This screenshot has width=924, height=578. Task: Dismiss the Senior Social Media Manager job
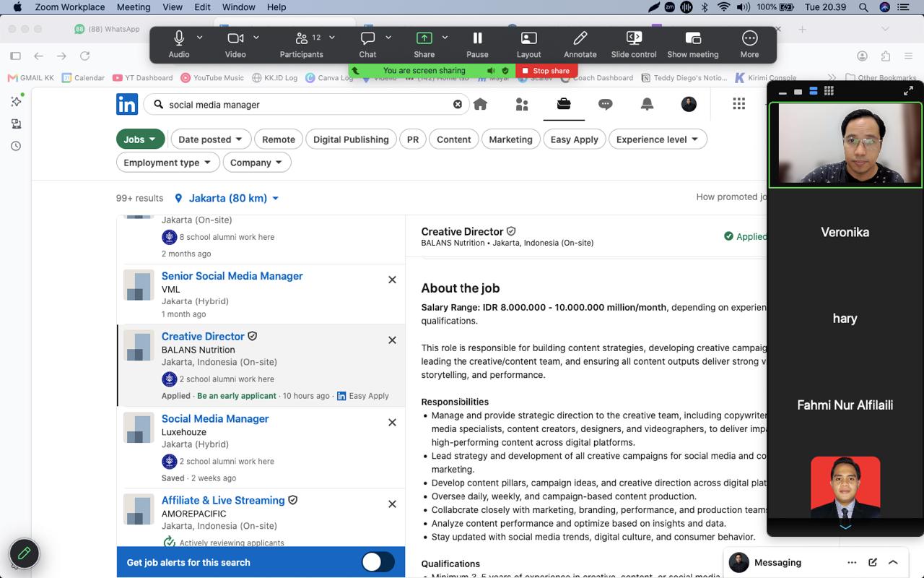tap(392, 280)
